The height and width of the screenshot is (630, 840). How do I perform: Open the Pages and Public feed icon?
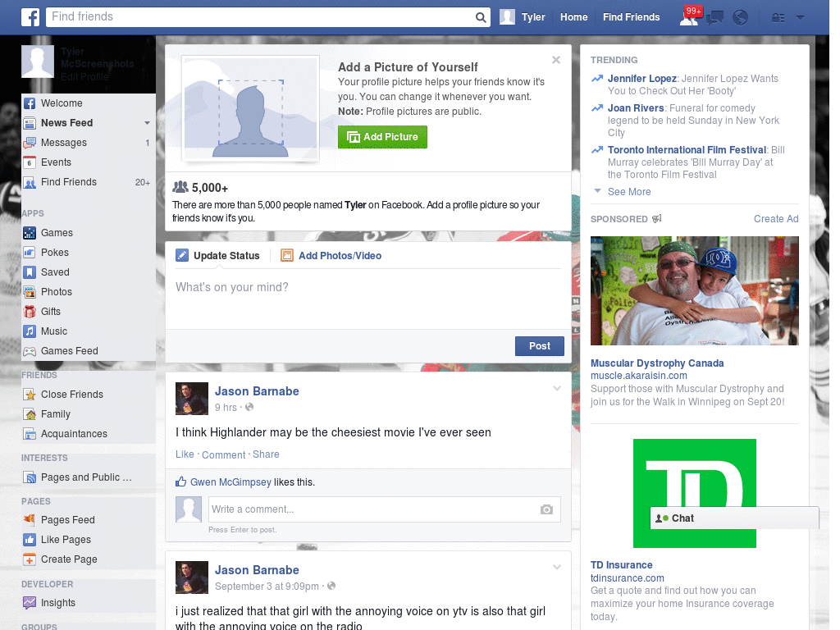pyautogui.click(x=30, y=477)
